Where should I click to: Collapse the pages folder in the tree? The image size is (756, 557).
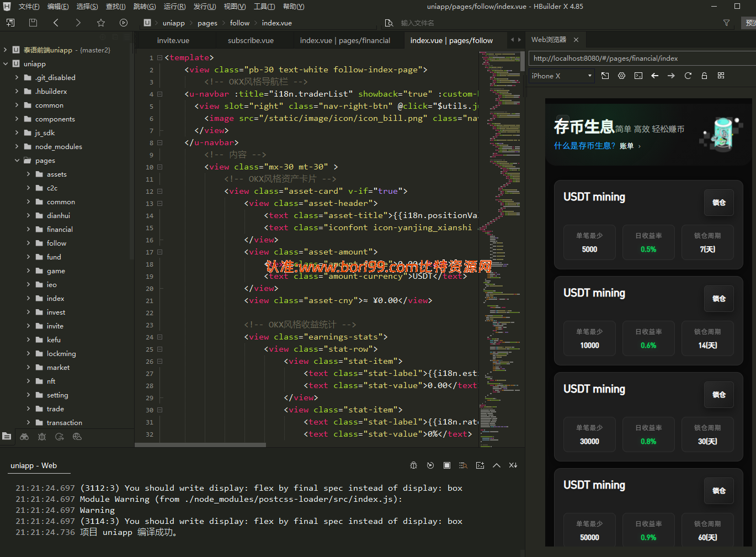[17, 161]
